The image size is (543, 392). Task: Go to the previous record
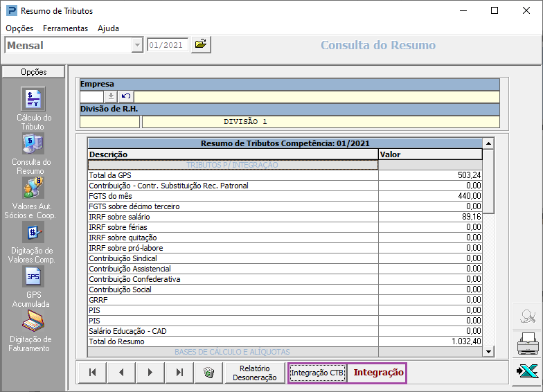click(121, 373)
